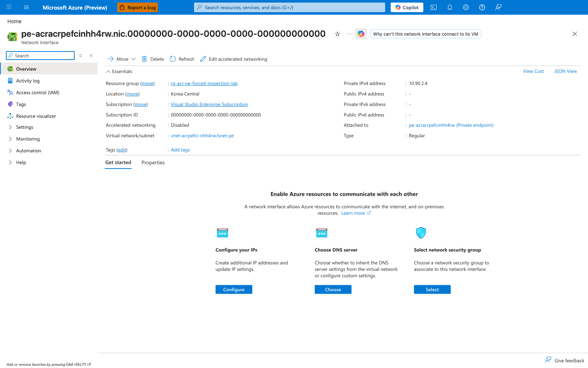The width and height of the screenshot is (588, 368).
Task: Click the Configure button
Action: tap(234, 290)
